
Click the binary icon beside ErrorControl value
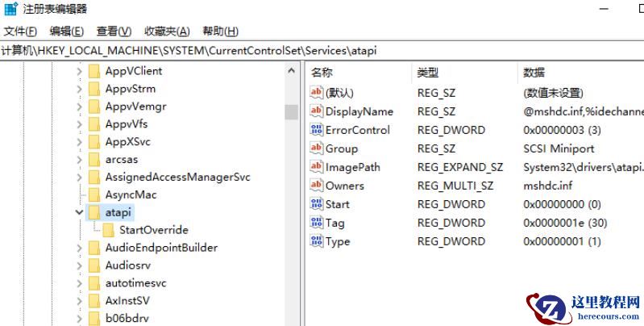point(316,130)
